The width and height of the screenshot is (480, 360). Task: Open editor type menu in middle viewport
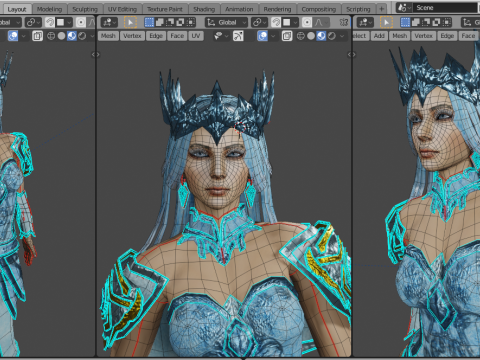[x=109, y=22]
